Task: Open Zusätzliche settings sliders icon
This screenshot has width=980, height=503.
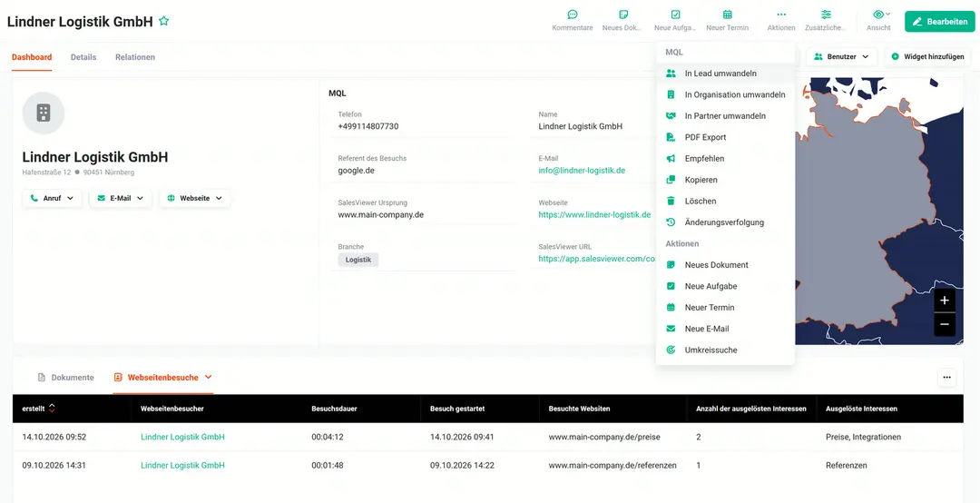Action: 827,15
